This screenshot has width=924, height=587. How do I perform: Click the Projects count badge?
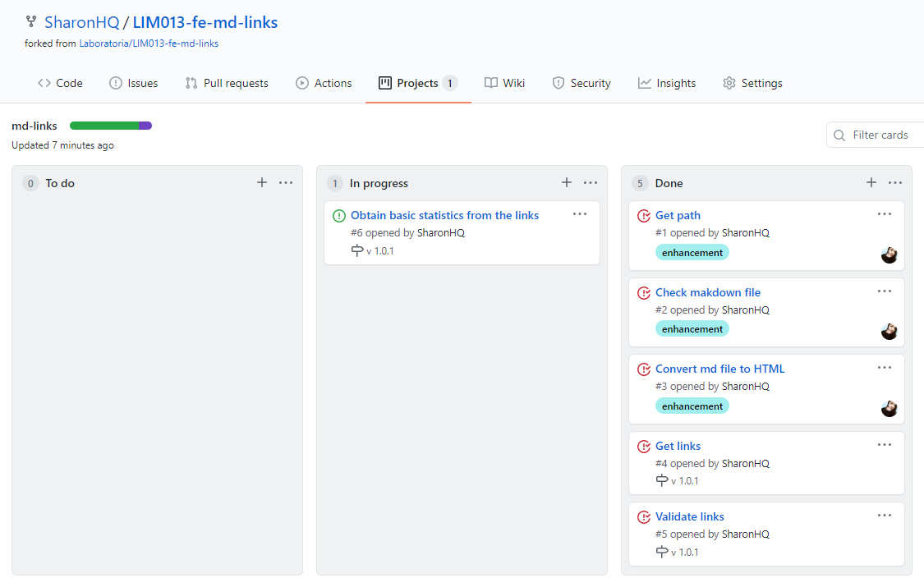point(449,83)
